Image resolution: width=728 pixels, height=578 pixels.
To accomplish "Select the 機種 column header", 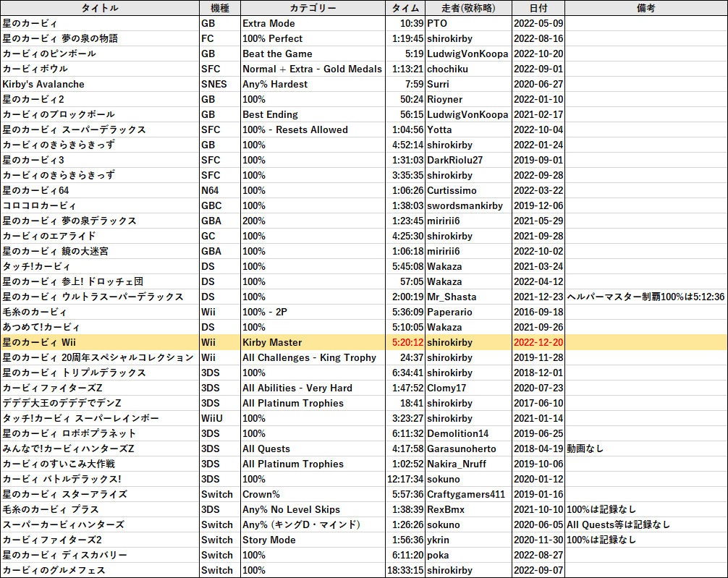I will pyautogui.click(x=220, y=8).
